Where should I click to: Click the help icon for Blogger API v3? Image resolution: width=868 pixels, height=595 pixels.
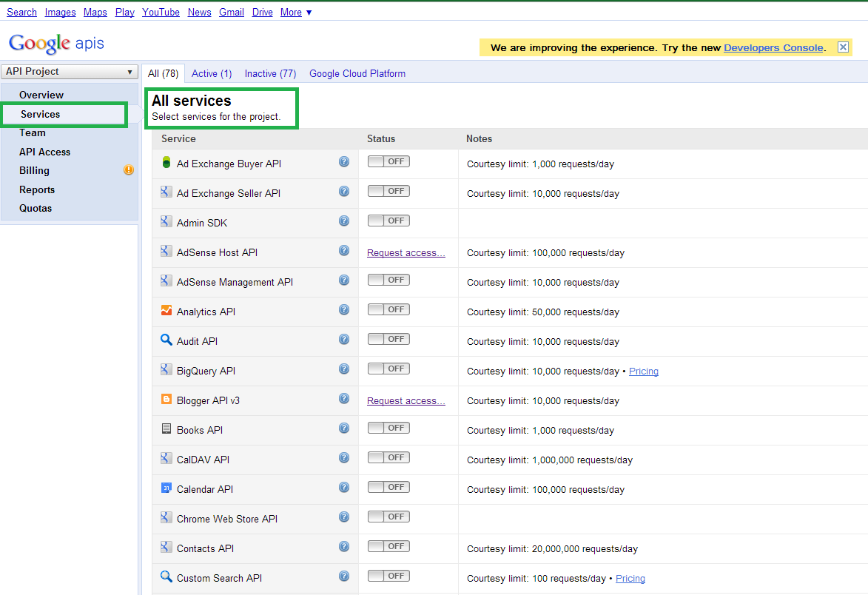click(344, 398)
